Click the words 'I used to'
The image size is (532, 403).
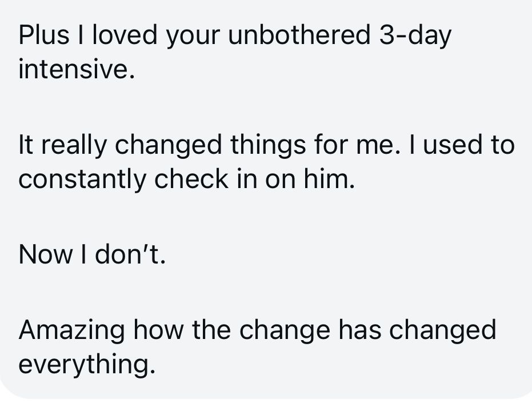(x=462, y=144)
